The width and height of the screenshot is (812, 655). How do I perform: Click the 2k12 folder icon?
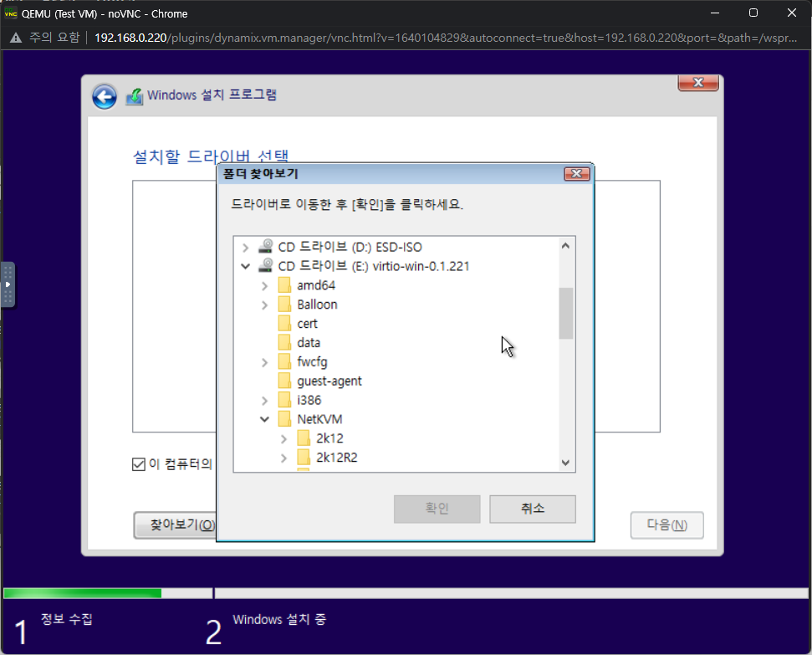coord(304,438)
